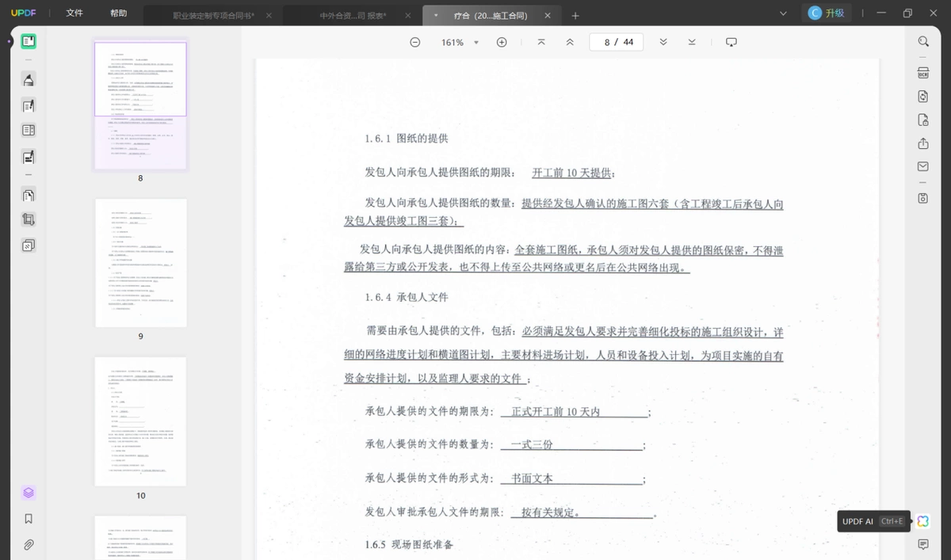
Task: Switch to the 职业装定制专项合同书 tab
Action: 214,15
